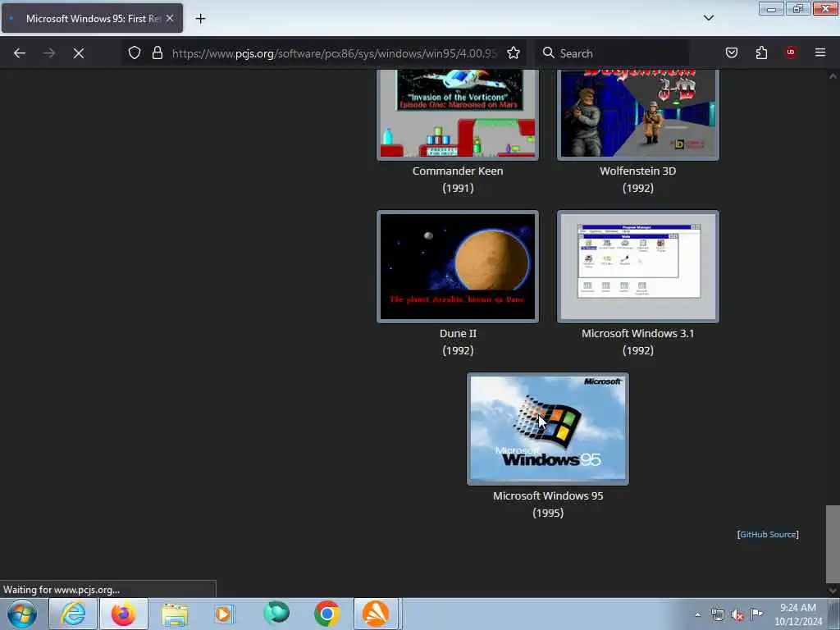Launch Internet Explorer from the taskbar
This screenshot has height=630, width=840.
click(x=73, y=614)
